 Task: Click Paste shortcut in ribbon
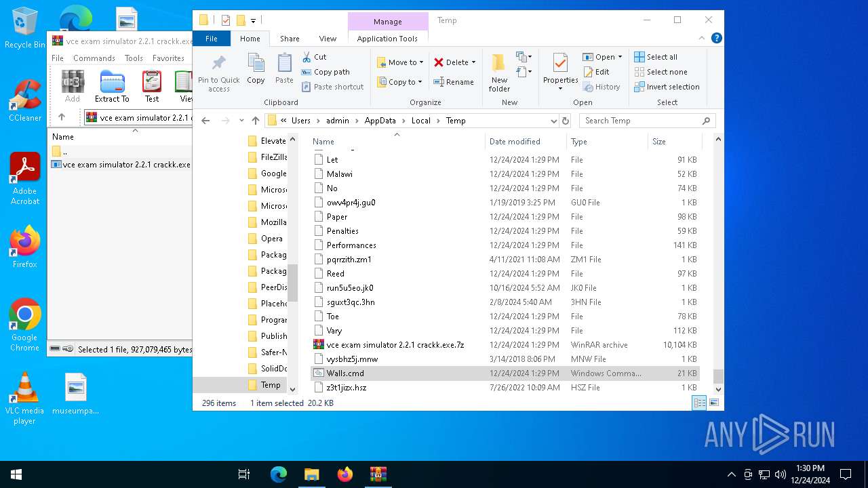pos(332,87)
